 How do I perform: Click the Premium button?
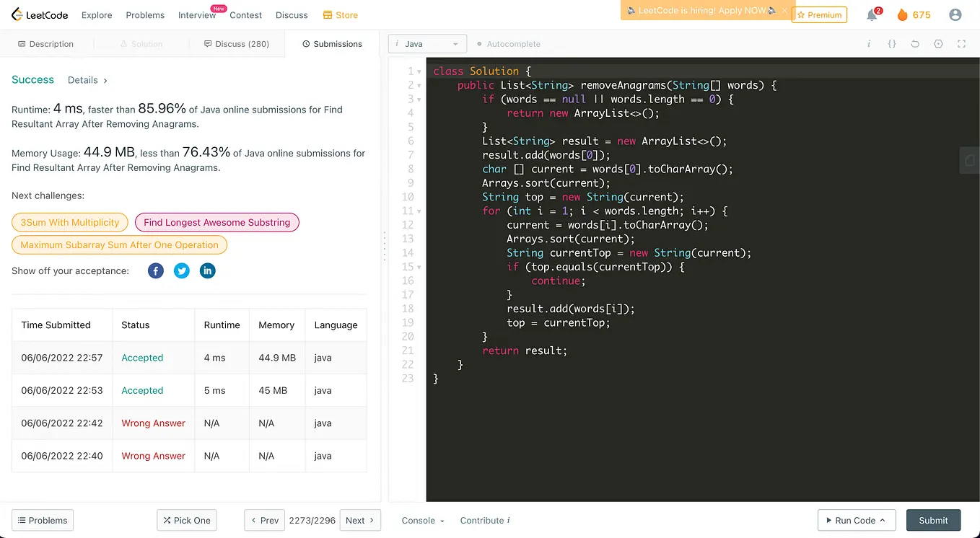819,14
